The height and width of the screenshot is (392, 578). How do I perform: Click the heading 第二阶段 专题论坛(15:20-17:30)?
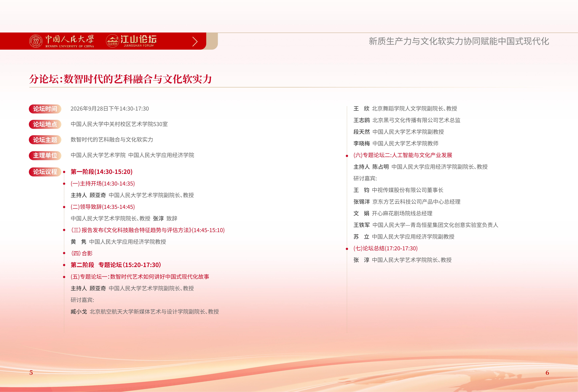pos(116,265)
